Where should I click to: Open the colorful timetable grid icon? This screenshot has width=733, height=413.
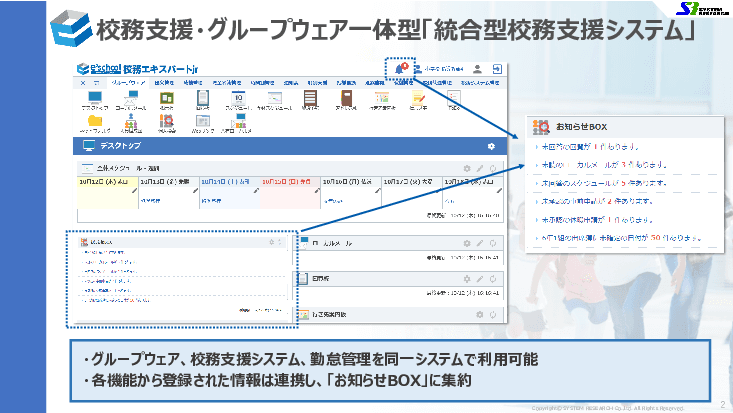pos(381,98)
